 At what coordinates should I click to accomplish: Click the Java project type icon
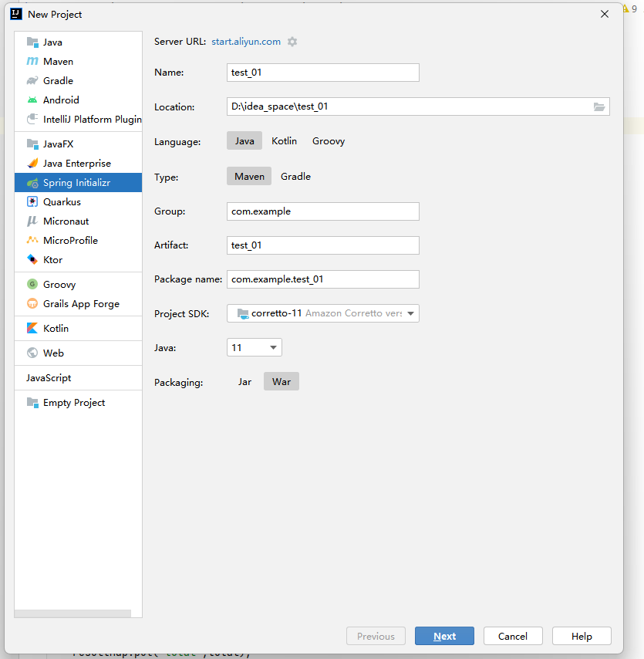click(32, 42)
